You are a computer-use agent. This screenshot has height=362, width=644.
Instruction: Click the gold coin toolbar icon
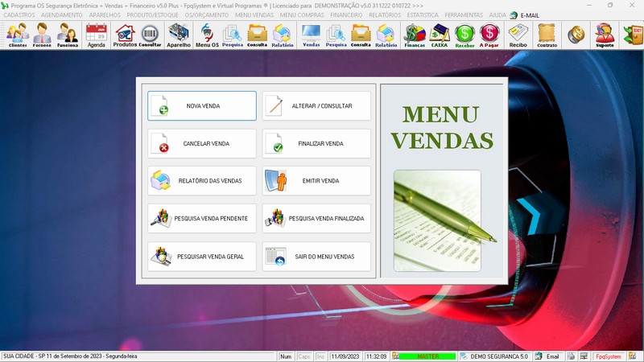coord(576,35)
